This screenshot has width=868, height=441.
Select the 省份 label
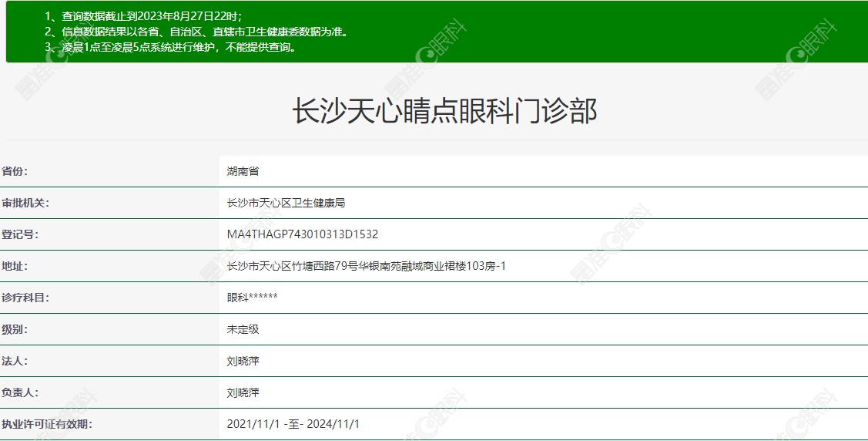tap(15, 171)
